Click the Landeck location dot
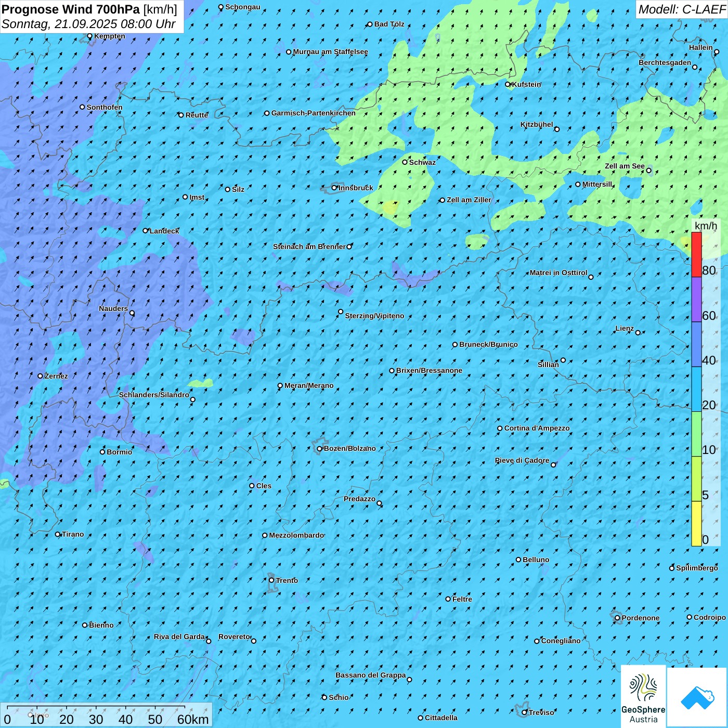Viewport: 728px width, 728px height. 146,231
